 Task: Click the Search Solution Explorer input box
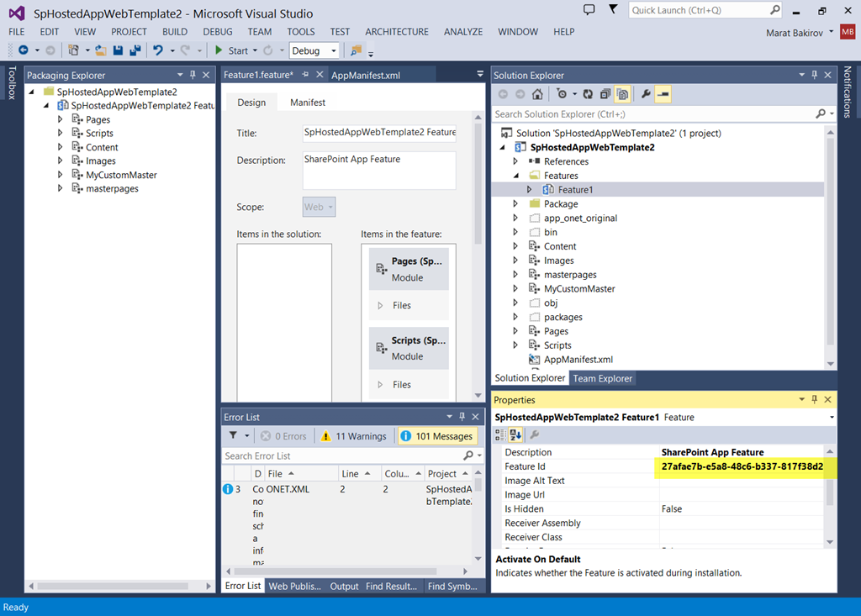(653, 114)
